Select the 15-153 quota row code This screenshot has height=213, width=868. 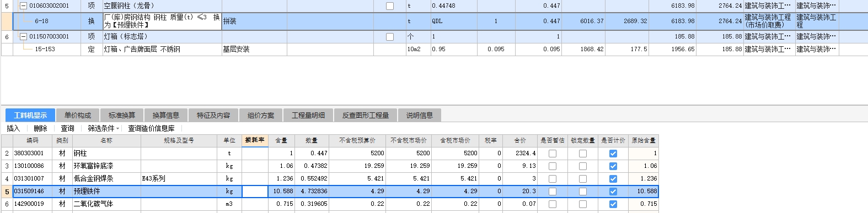(45, 50)
